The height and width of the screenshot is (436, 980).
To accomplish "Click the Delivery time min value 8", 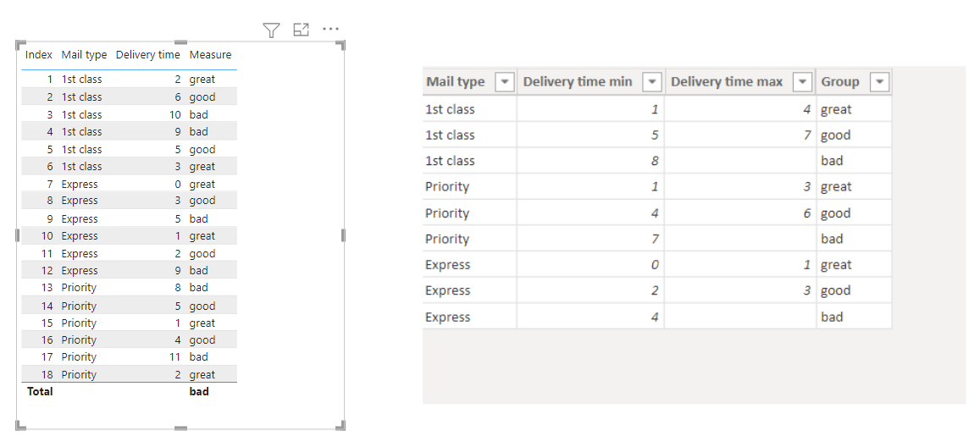I will coord(655,161).
